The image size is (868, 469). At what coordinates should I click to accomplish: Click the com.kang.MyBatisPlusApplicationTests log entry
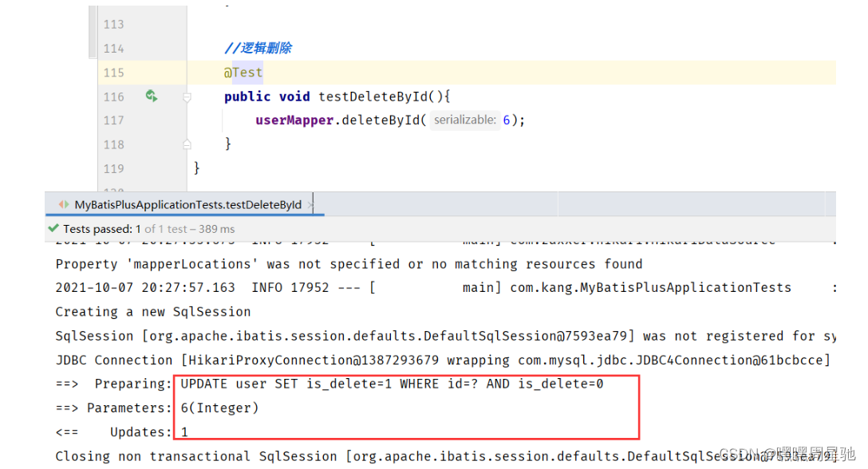[650, 288]
